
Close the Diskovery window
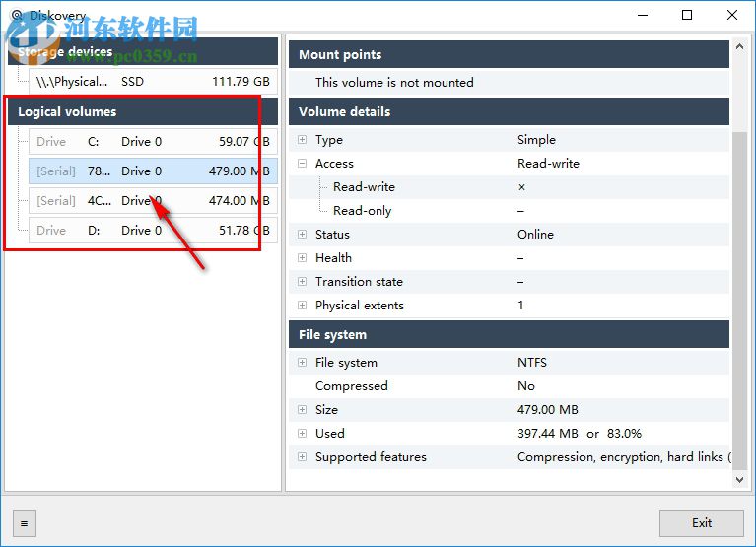[732, 15]
